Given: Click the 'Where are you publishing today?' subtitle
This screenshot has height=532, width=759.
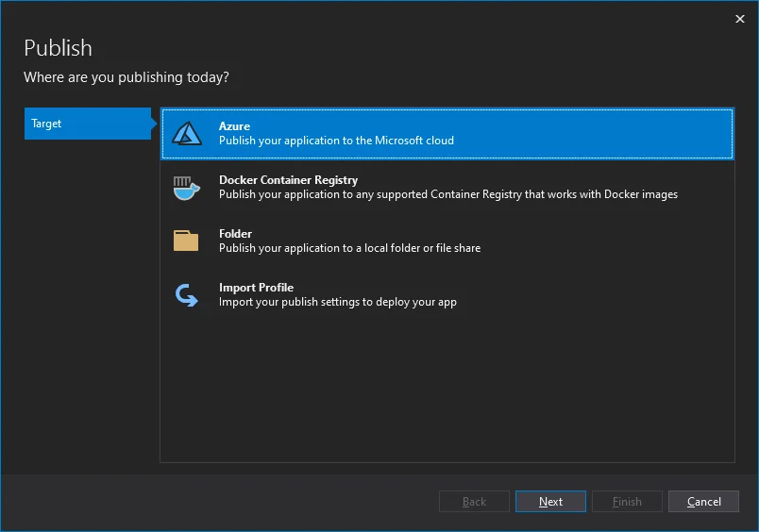Looking at the screenshot, I should (x=126, y=77).
